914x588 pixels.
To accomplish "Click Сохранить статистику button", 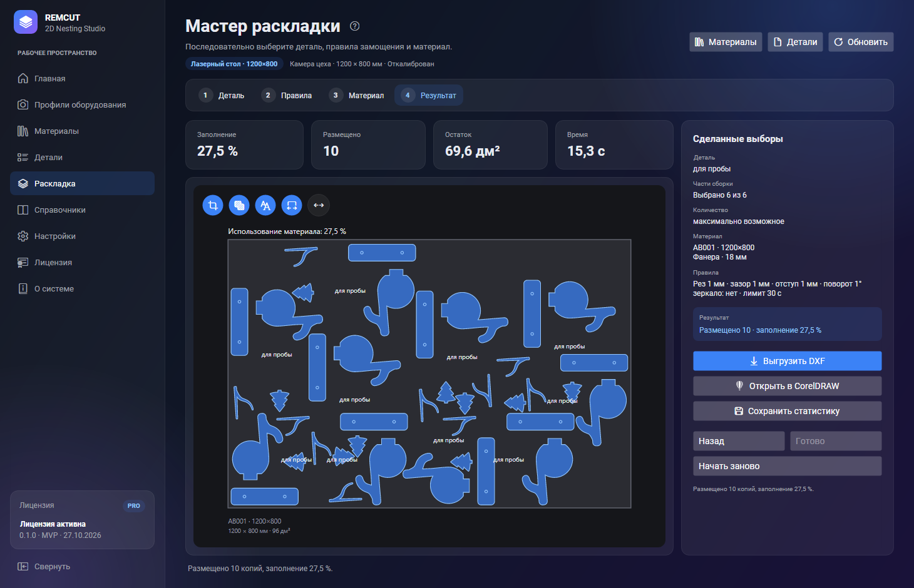I will pos(788,411).
